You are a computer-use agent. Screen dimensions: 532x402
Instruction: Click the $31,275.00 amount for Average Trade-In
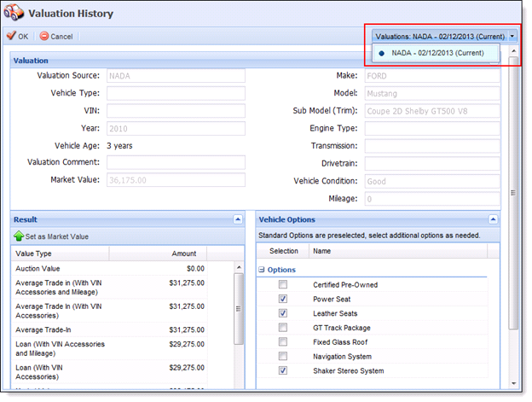pos(187,329)
